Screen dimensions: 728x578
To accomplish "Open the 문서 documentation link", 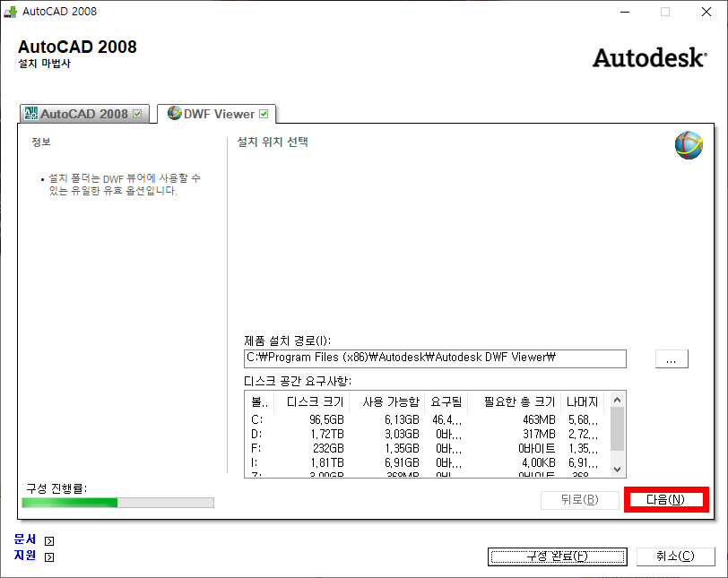I will [x=24, y=539].
